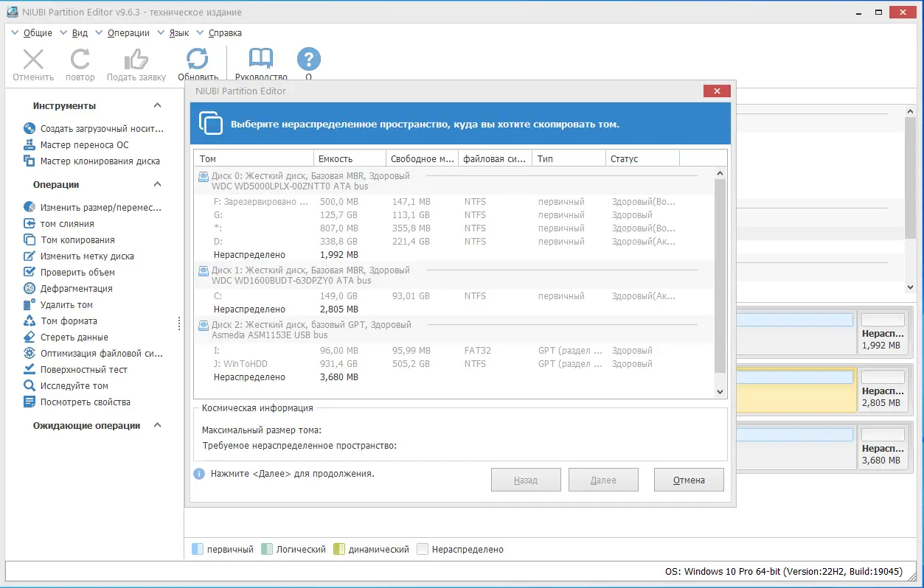Click the Отмена button

pyautogui.click(x=689, y=480)
